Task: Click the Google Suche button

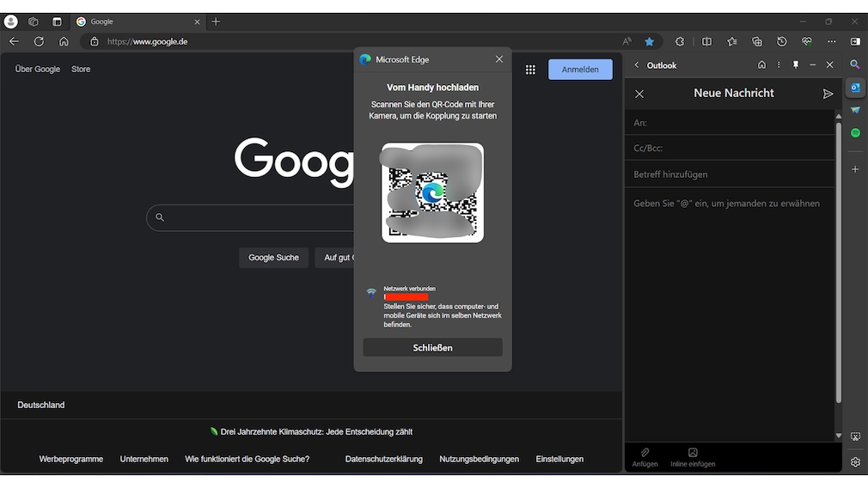Action: coord(273,258)
